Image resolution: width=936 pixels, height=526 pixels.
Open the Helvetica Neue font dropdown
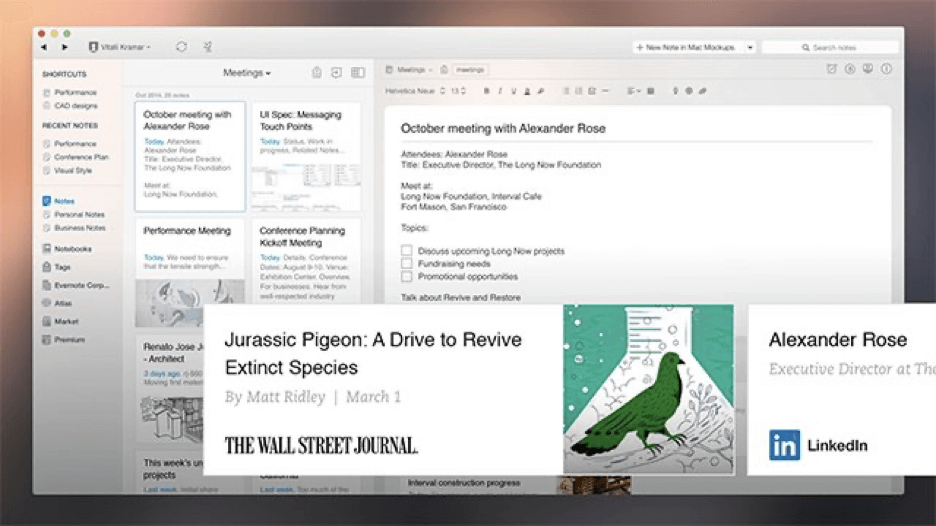tap(415, 91)
